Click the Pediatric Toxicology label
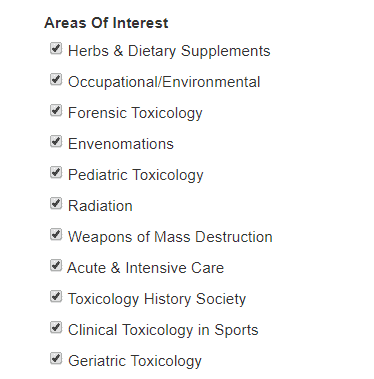The width and height of the screenshot is (374, 379). tap(135, 175)
